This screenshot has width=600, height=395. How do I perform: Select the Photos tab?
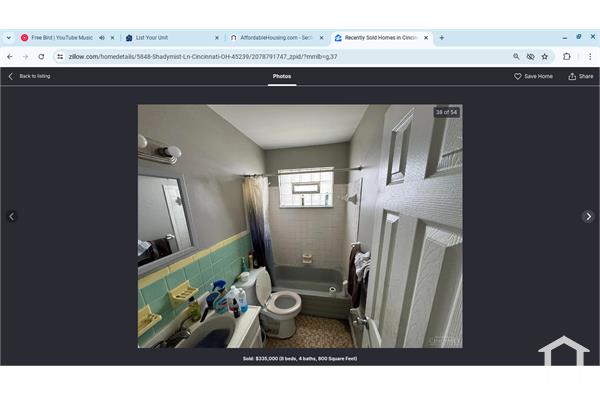282,76
